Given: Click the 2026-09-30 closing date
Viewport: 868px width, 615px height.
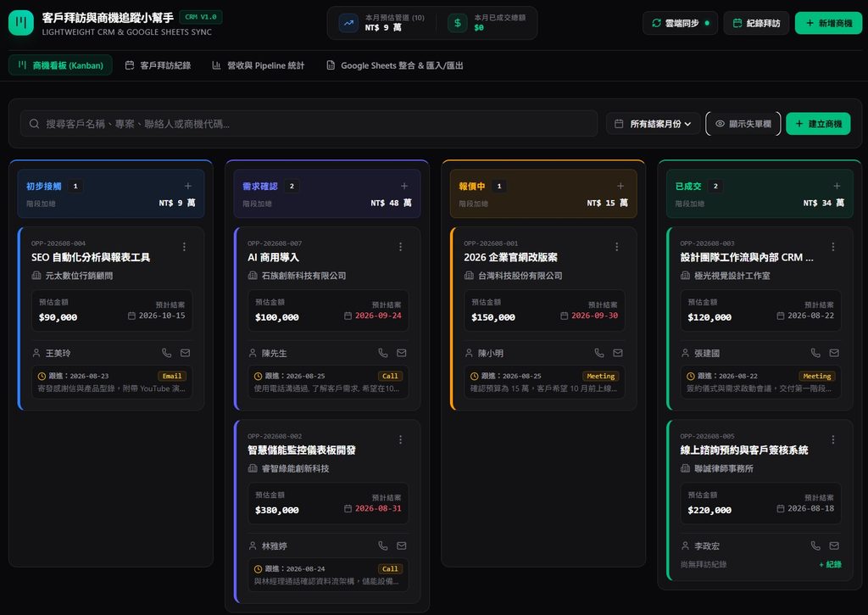Looking at the screenshot, I should coord(594,316).
